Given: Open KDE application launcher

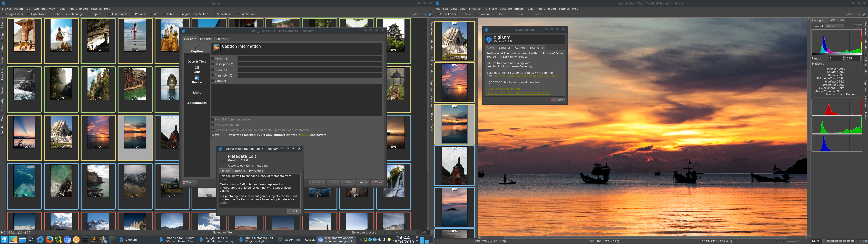Looking at the screenshot, I should tap(4, 240).
